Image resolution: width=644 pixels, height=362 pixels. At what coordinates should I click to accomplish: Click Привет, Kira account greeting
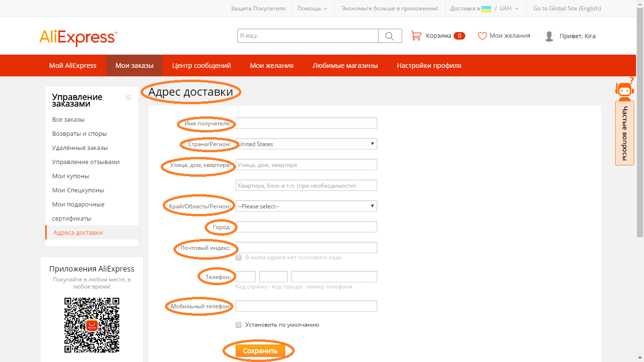coord(578,36)
